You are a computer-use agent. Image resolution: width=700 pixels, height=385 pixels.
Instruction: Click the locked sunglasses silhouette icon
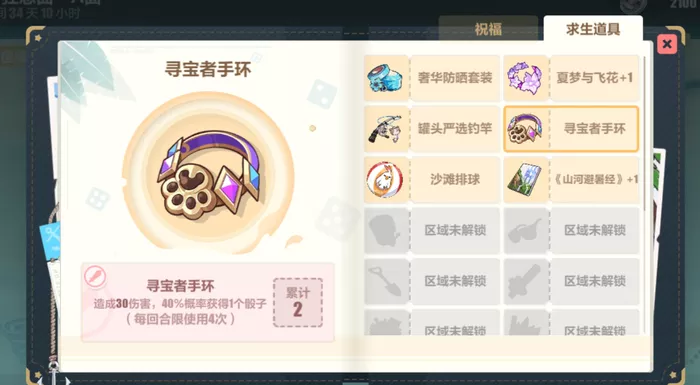click(x=525, y=231)
